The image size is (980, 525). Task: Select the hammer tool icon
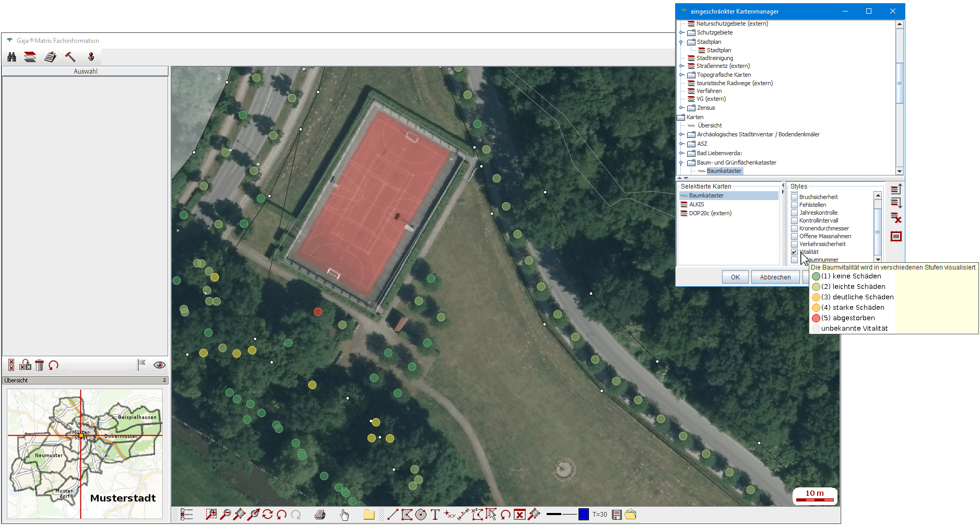click(70, 57)
